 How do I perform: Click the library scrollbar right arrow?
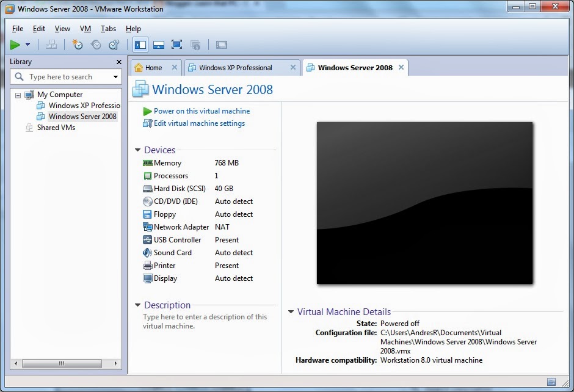(x=115, y=363)
